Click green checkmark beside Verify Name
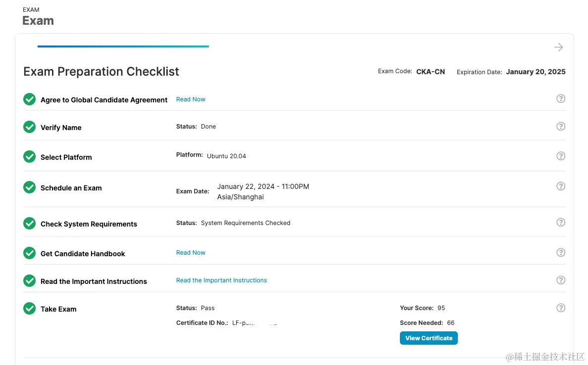This screenshot has height=365, width=588. [x=29, y=127]
